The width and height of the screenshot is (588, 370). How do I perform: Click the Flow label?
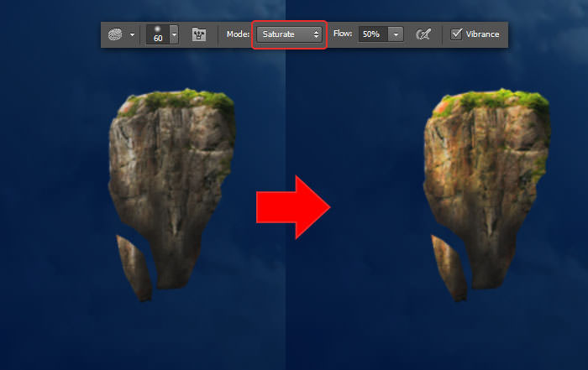point(343,34)
